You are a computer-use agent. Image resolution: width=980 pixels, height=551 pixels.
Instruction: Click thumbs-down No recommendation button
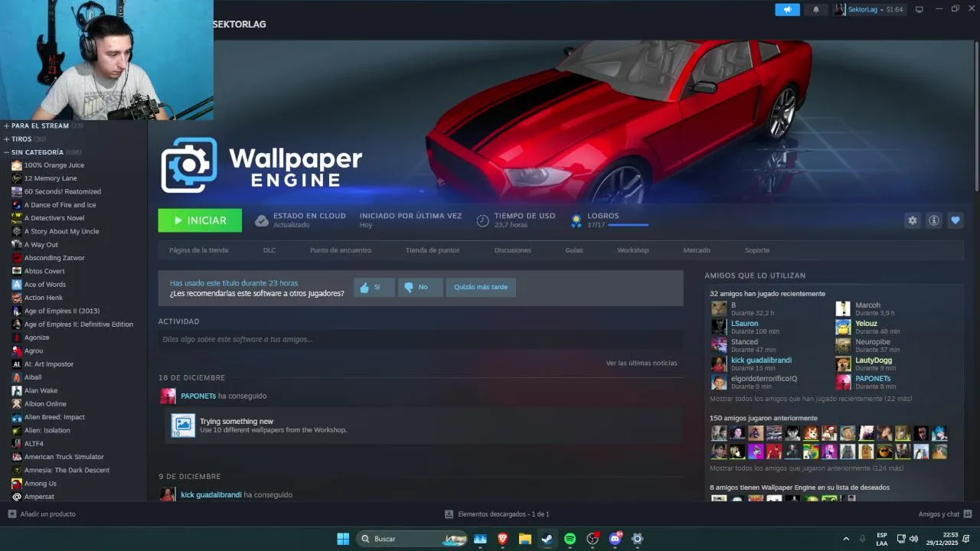tap(420, 287)
